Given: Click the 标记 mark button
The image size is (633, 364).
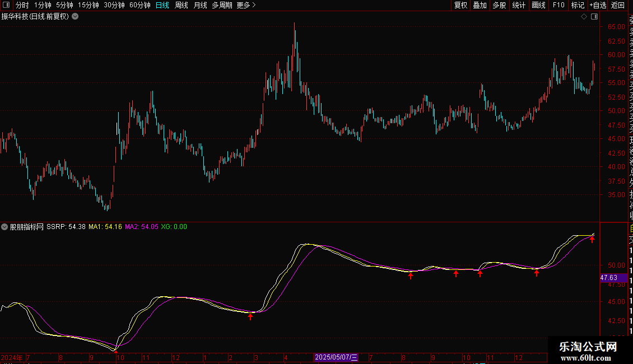Looking at the screenshot, I should [x=578, y=5].
